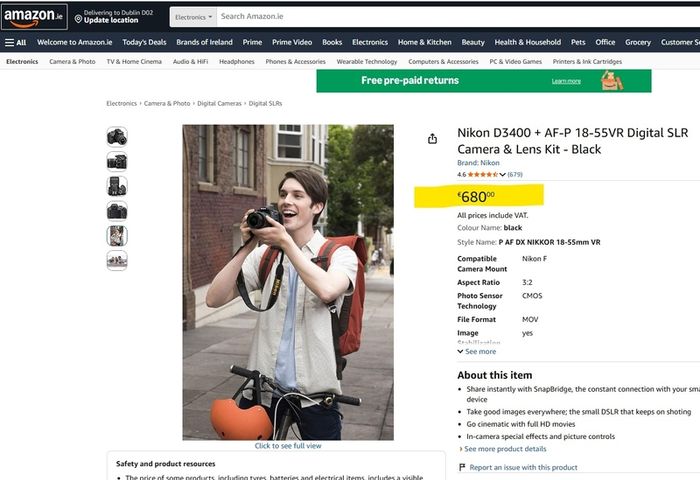Viewport: 700px width, 480px height.
Task: Open the Electronics search category dropdown
Action: click(193, 17)
